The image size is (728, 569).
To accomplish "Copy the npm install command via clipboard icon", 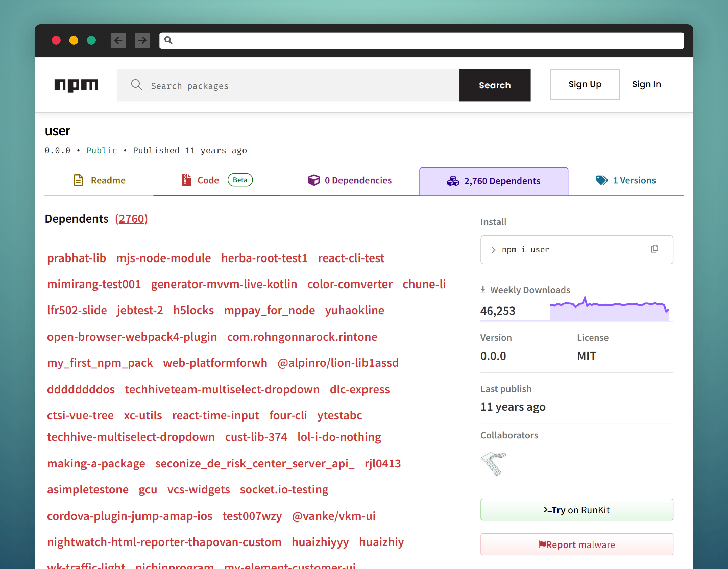I will click(654, 249).
